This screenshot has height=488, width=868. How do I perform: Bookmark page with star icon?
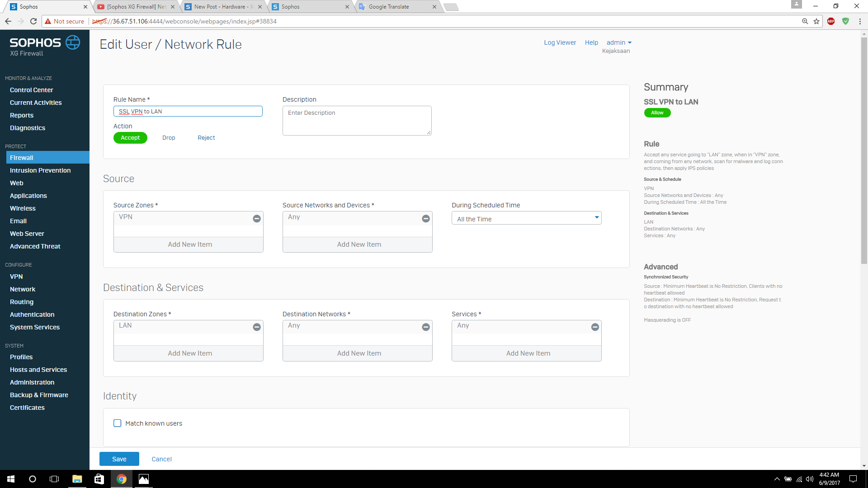[x=816, y=21]
